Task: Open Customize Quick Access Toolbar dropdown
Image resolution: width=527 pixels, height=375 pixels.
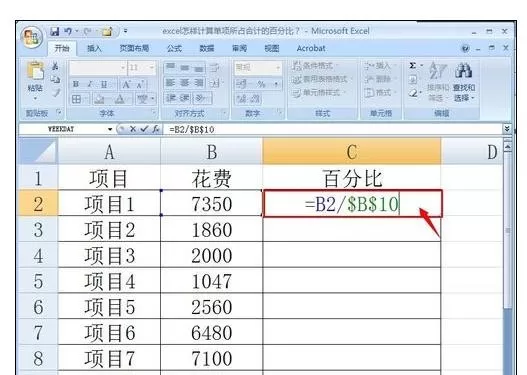Action: pos(125,31)
